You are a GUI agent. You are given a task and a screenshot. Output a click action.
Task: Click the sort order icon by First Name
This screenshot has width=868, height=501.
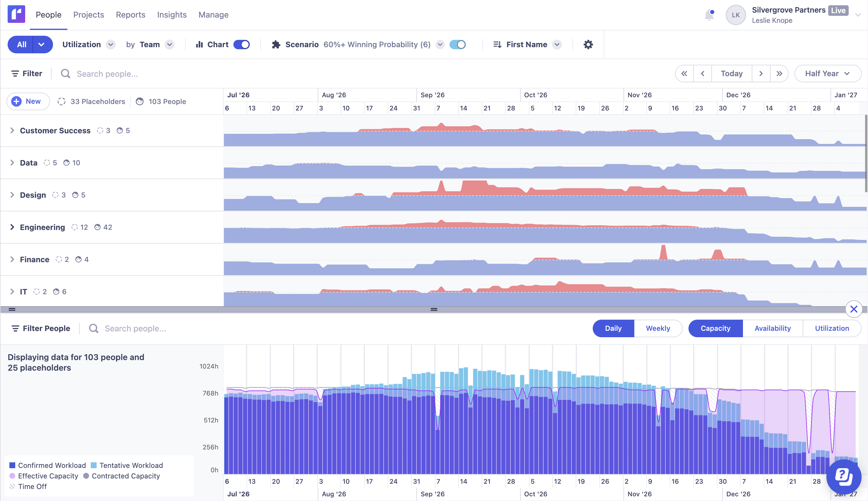[497, 45]
